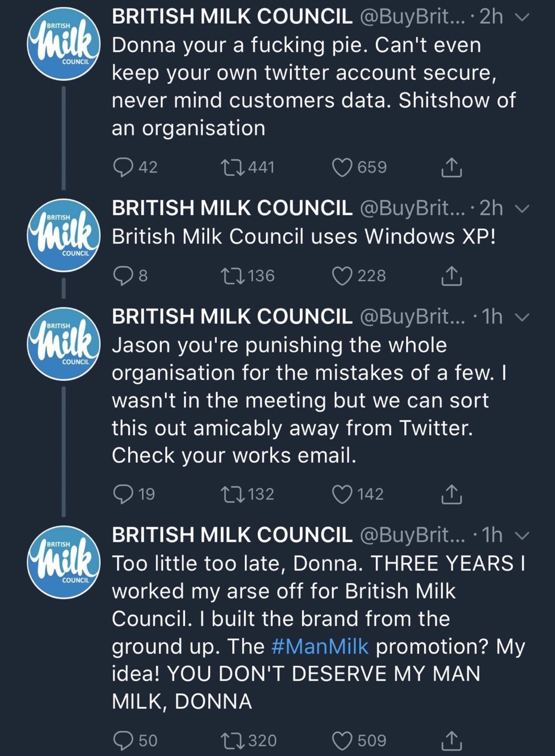Tap the Milk Council avatar on the Windows XP tweet
The height and width of the screenshot is (756, 555).
pos(63,235)
